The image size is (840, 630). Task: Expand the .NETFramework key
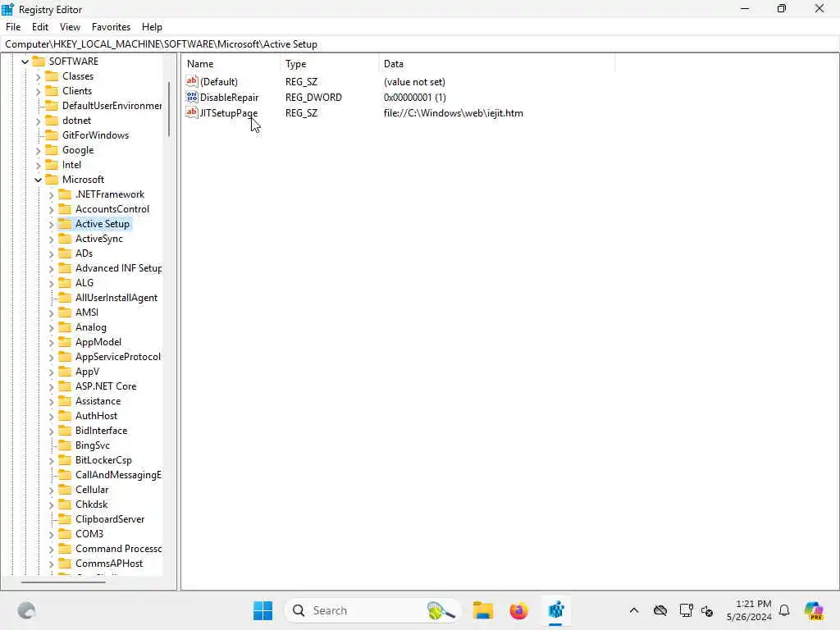52,195
